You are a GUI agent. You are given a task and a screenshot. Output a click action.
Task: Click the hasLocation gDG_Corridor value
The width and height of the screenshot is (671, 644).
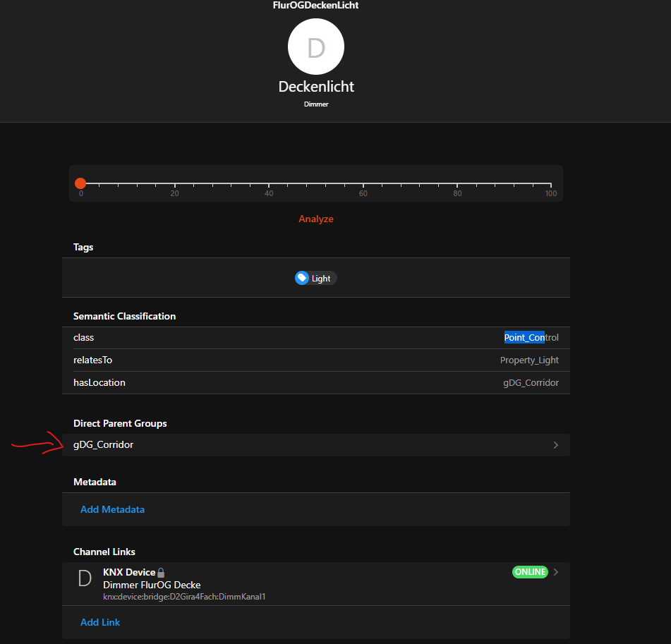(531, 383)
